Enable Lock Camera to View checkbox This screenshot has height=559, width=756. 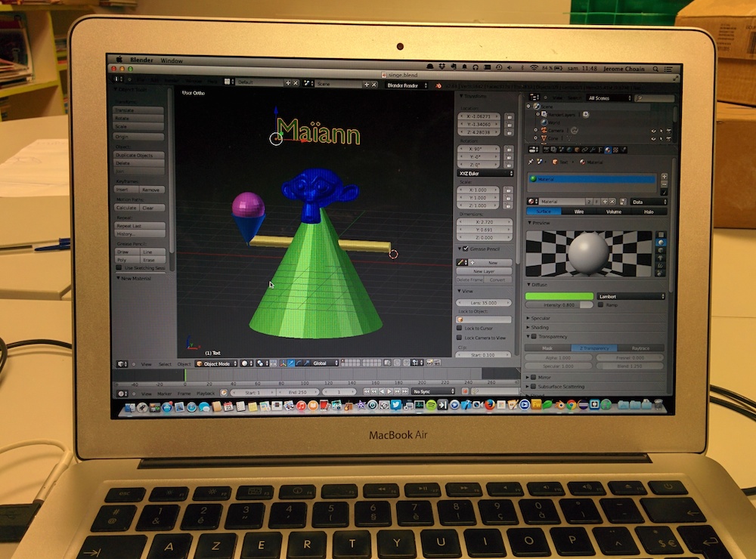click(x=460, y=338)
